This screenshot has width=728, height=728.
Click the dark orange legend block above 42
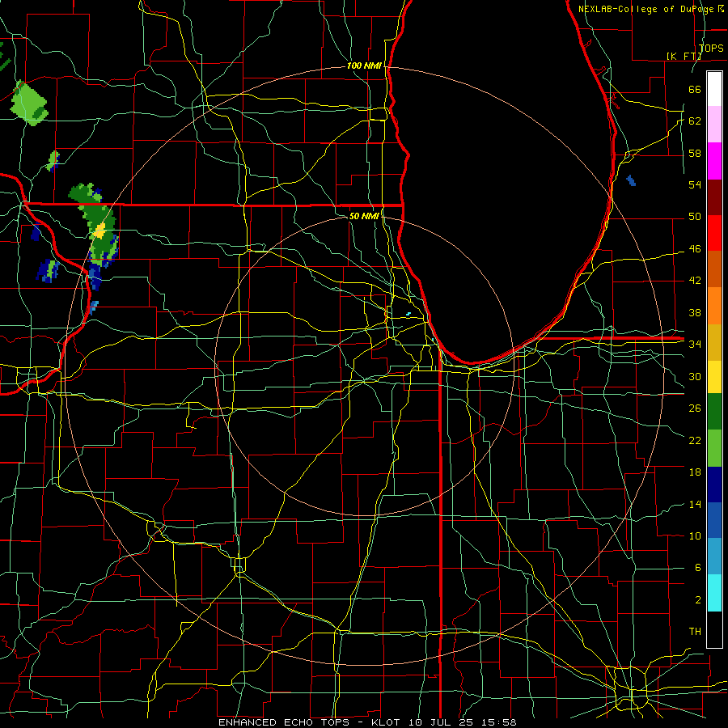tap(714, 269)
